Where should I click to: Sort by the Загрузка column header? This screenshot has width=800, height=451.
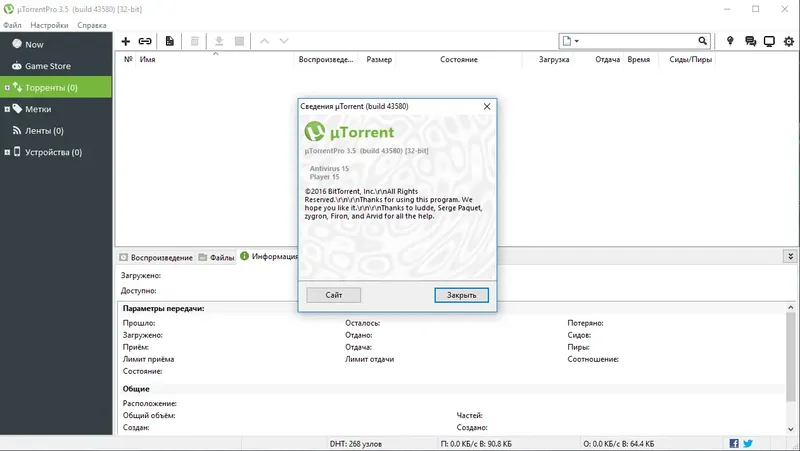(554, 59)
